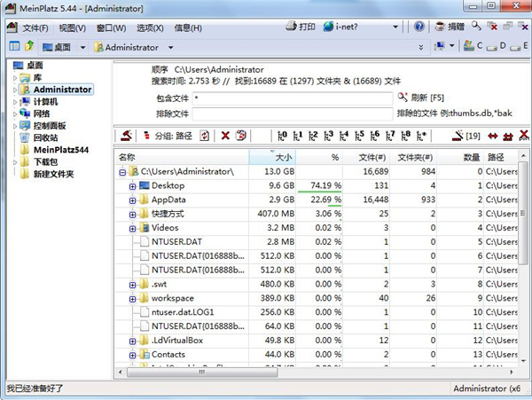This screenshot has width=532, height=400.
Task: Open the 文件(F) menu
Action: [35, 27]
